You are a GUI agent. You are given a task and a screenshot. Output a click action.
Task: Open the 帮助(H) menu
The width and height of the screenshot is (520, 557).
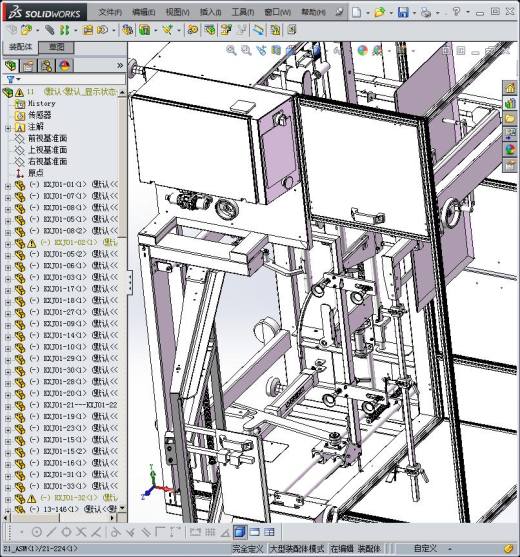(x=313, y=12)
